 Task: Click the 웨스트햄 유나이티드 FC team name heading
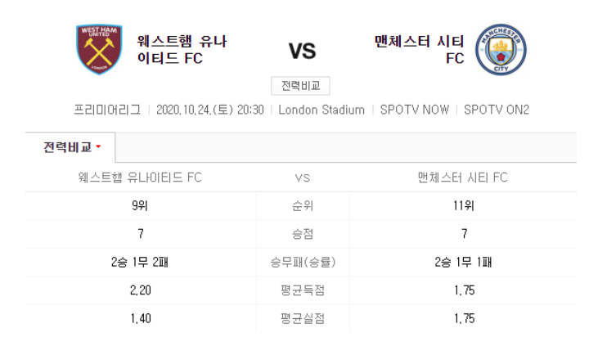pos(182,50)
